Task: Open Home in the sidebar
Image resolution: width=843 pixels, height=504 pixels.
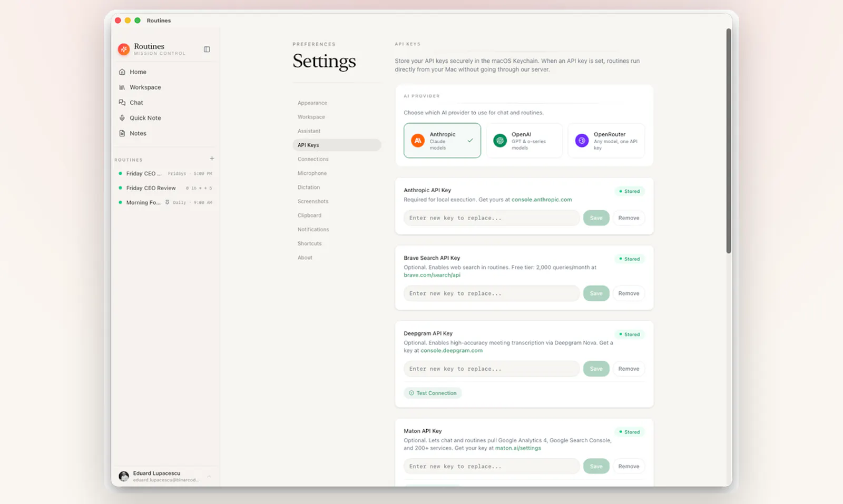Action: [x=165, y=72]
